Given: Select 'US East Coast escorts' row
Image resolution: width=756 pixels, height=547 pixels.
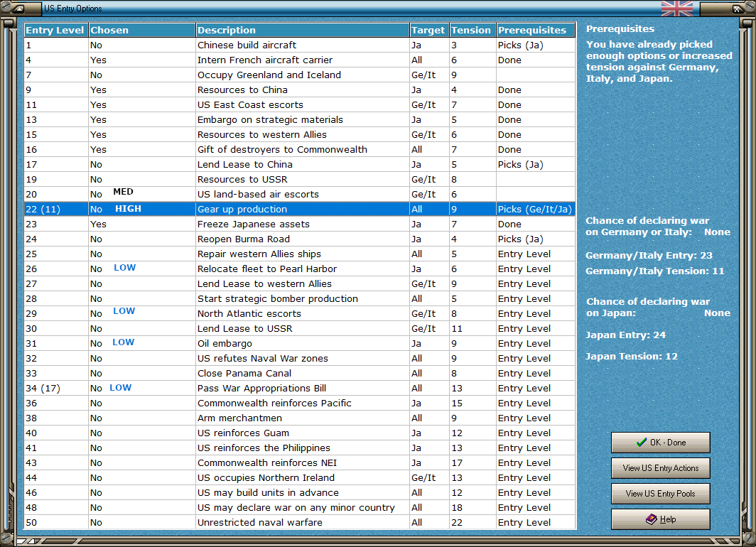Looking at the screenshot, I should pyautogui.click(x=300, y=104).
